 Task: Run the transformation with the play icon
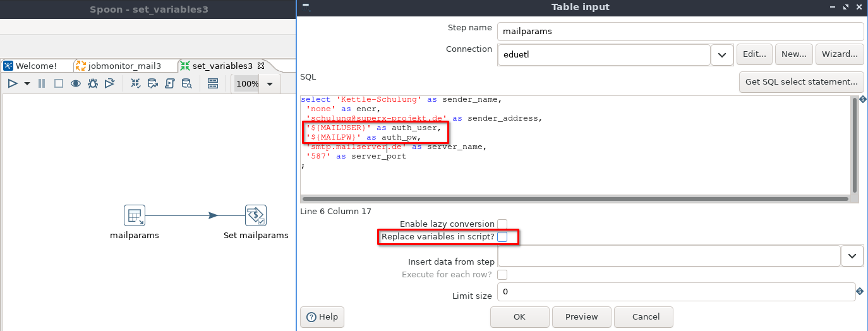[x=13, y=83]
